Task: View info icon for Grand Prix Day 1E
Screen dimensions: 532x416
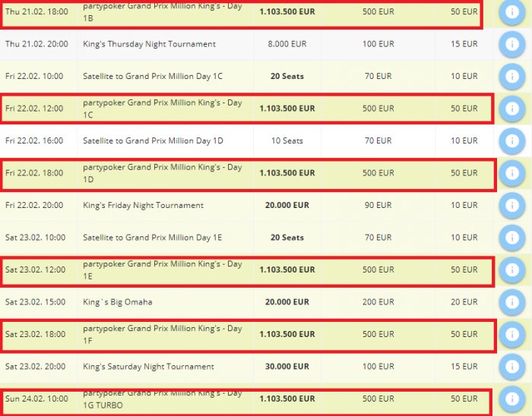Action: 512,269
